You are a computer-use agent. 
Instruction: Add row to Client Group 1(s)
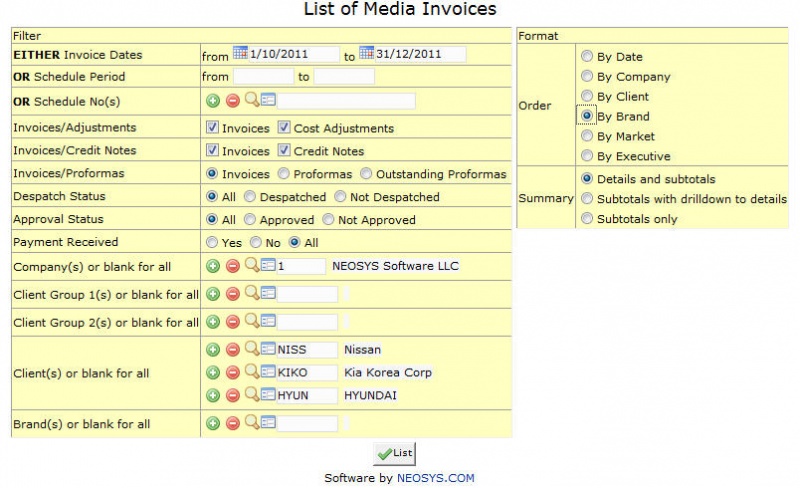click(x=213, y=294)
